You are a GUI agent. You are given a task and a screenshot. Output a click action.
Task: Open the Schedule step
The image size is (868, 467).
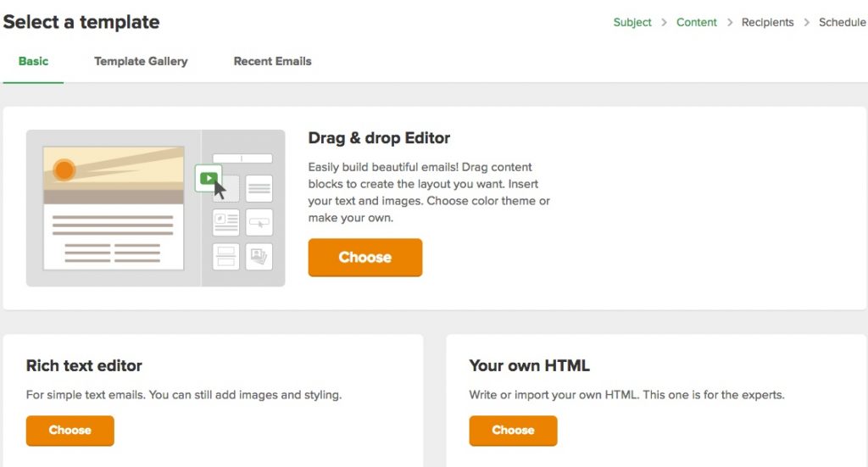pyautogui.click(x=842, y=22)
